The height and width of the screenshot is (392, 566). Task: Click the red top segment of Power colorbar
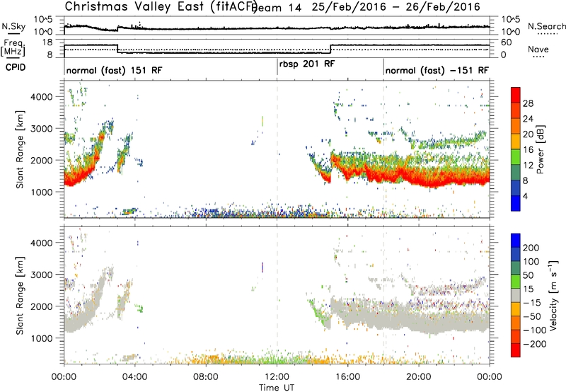click(516, 95)
